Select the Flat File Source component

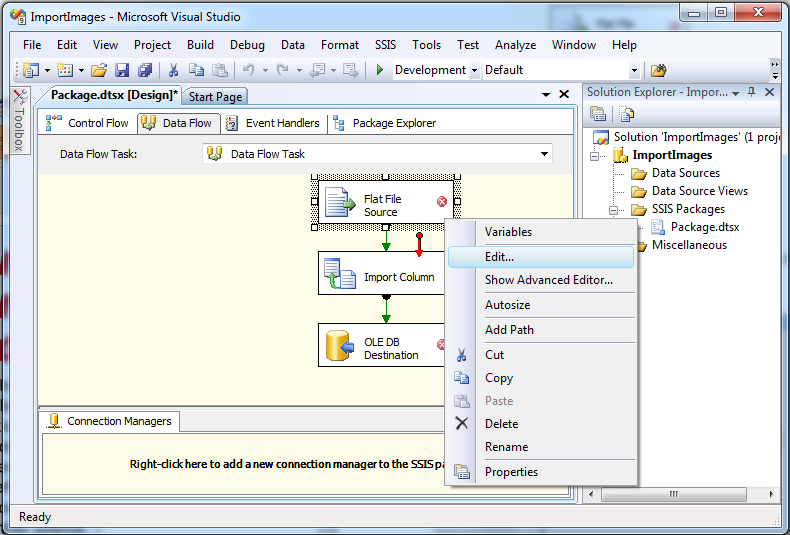(x=387, y=202)
